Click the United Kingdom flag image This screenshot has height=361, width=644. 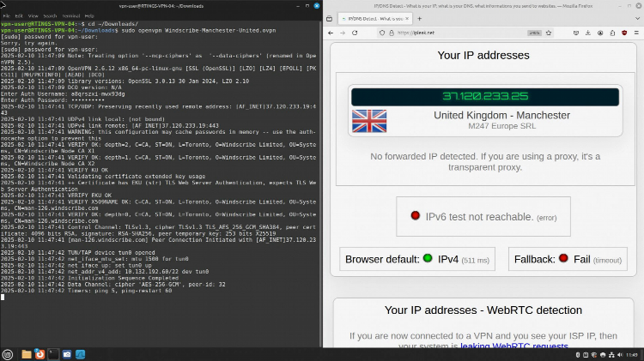tap(369, 121)
